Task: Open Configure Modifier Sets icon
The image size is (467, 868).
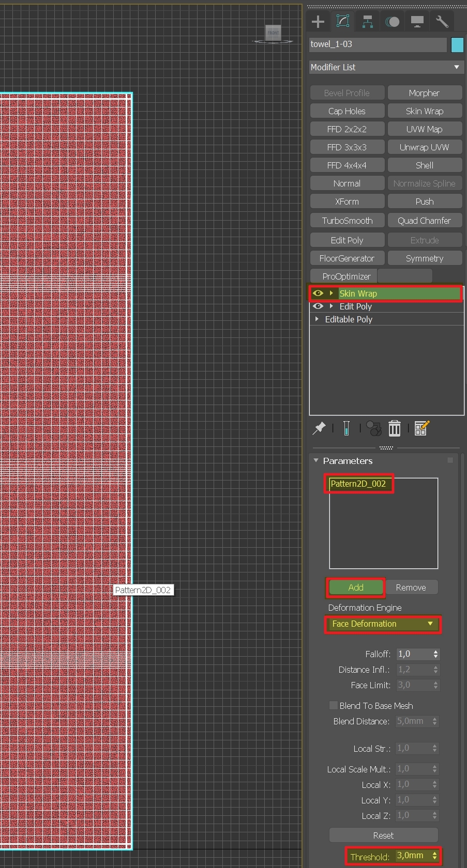Action: [422, 428]
